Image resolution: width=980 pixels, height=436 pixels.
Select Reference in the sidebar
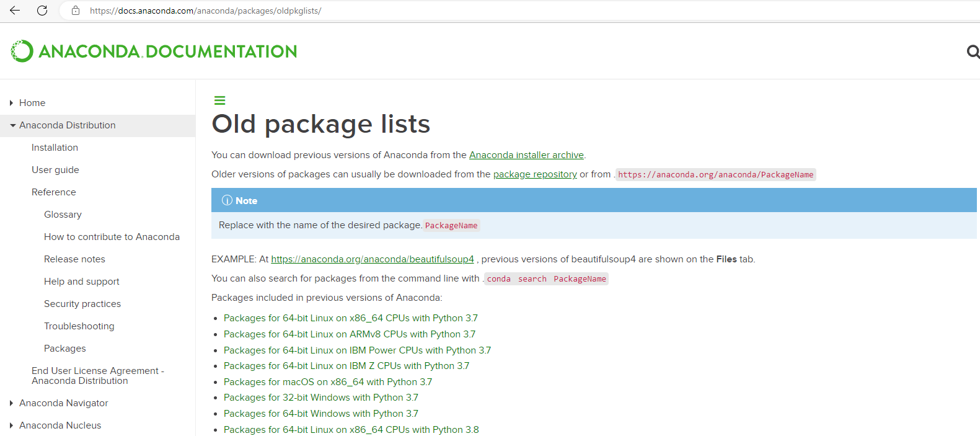pyautogui.click(x=54, y=192)
